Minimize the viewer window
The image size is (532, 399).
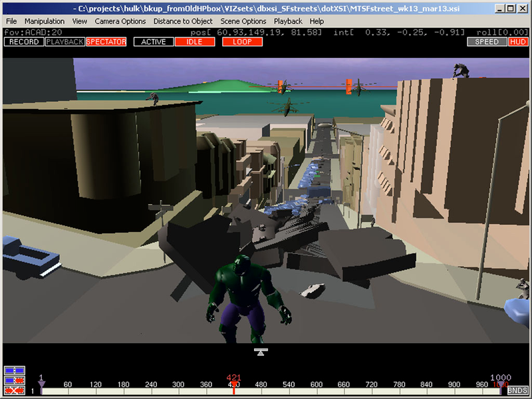click(499, 9)
